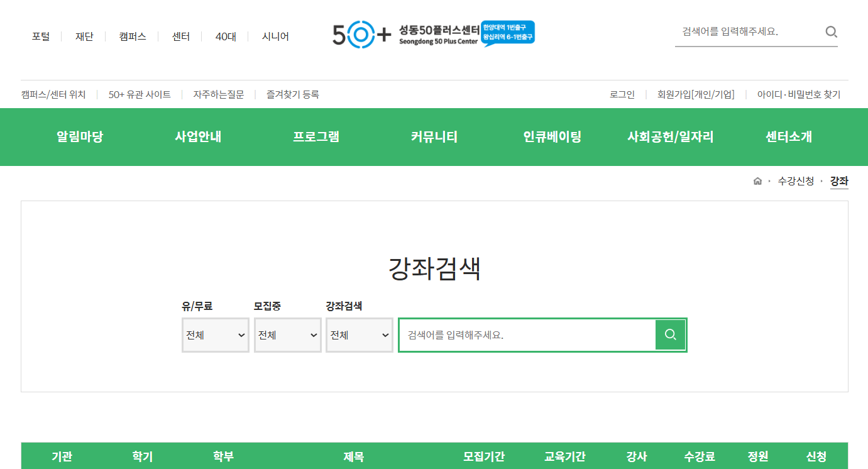Open the 자주하는질문 link
Image resolution: width=868 pixels, height=469 pixels.
point(219,95)
